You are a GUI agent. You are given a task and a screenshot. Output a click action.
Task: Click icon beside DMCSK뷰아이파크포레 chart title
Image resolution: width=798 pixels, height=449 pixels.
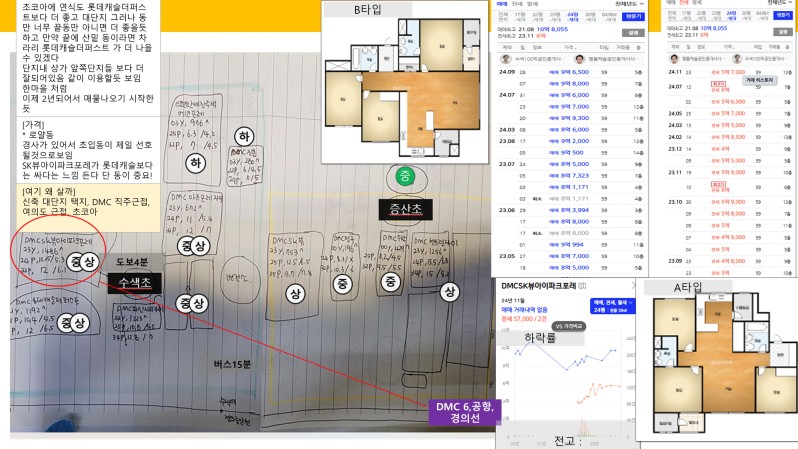pyautogui.click(x=582, y=286)
